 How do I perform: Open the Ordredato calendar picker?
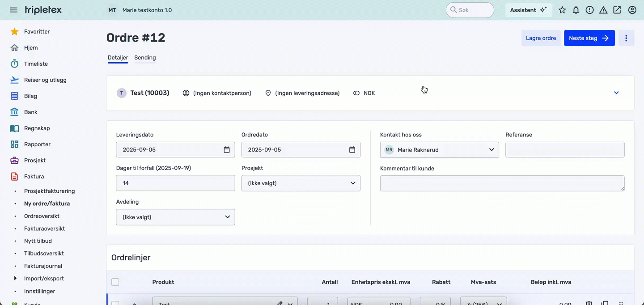[x=352, y=150]
